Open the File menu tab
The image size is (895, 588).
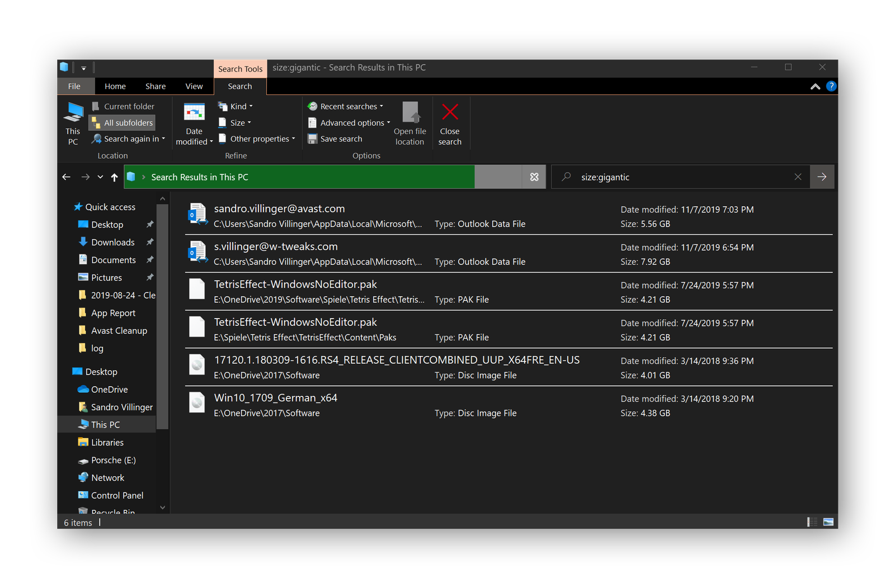74,87
